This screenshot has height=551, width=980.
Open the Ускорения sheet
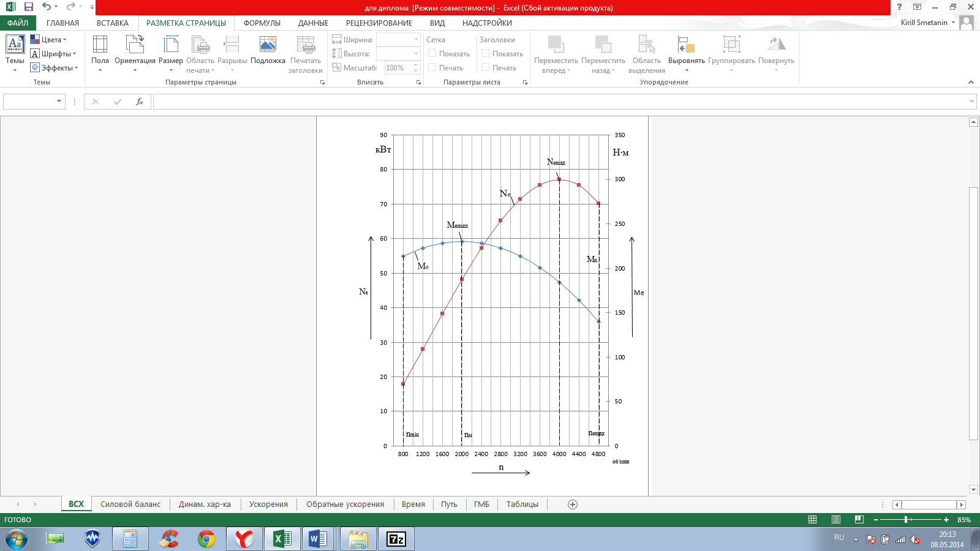[x=268, y=504]
